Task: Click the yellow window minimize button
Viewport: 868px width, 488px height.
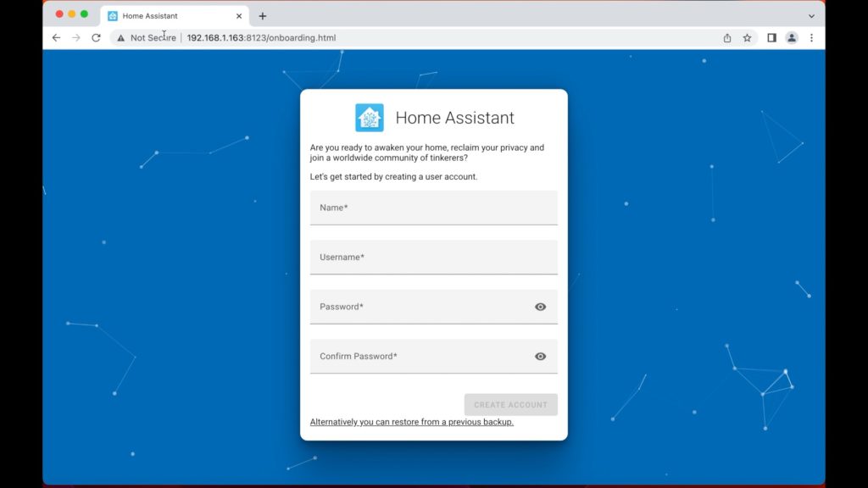Action: (x=71, y=14)
